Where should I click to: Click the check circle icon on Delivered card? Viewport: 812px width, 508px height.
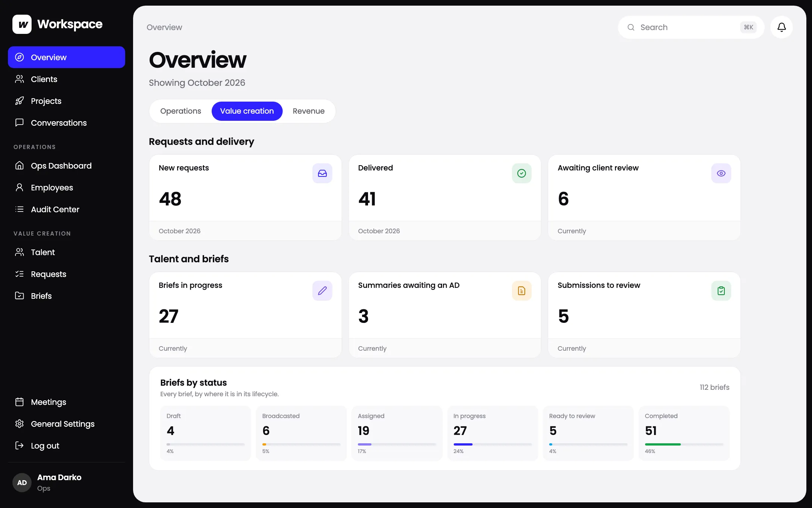[x=521, y=173]
